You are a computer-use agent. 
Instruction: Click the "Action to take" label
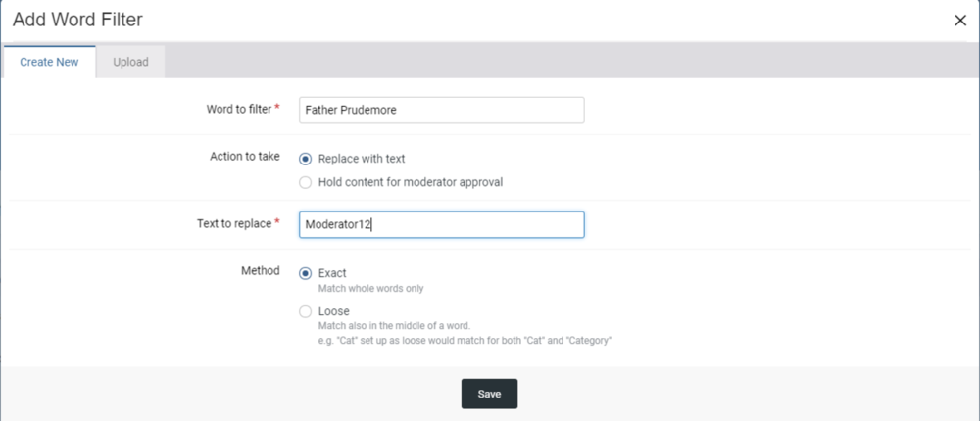coord(245,157)
